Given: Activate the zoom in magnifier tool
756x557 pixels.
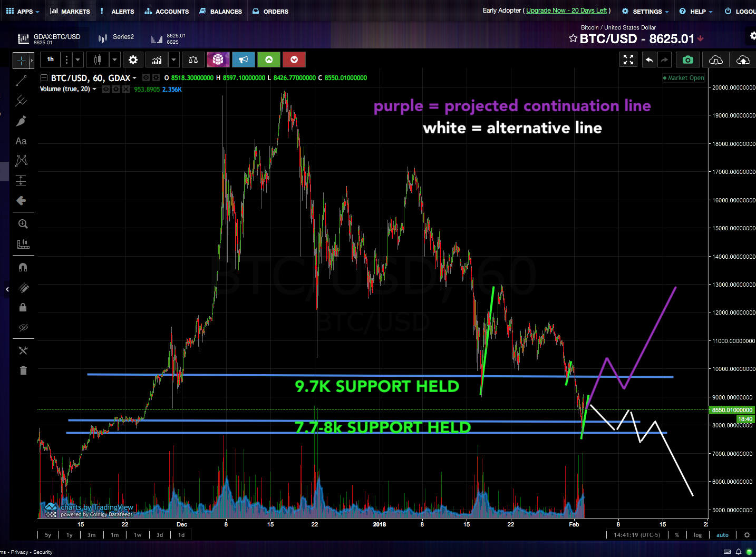Looking at the screenshot, I should (x=23, y=224).
